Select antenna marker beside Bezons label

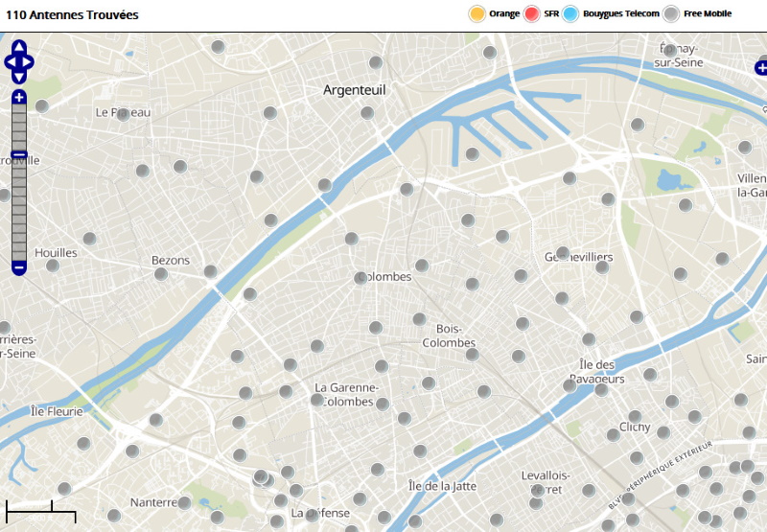pos(161,274)
